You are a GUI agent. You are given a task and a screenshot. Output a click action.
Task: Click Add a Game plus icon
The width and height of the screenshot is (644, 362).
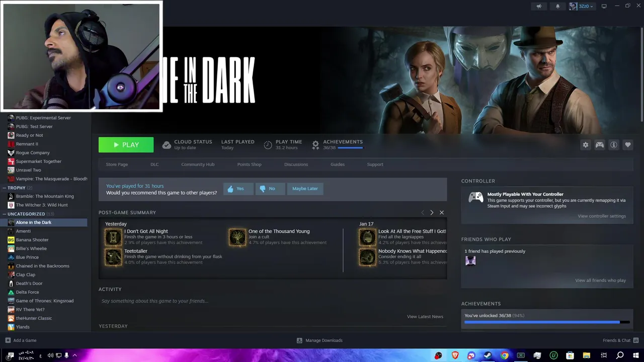[x=8, y=340]
